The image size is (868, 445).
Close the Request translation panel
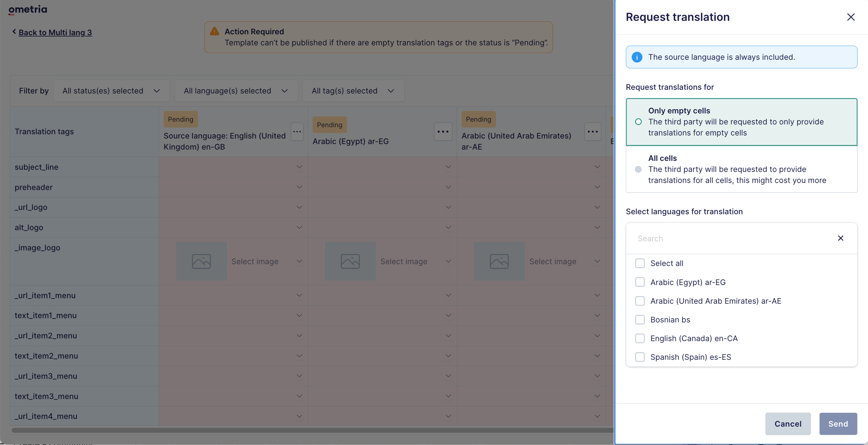[x=851, y=17]
